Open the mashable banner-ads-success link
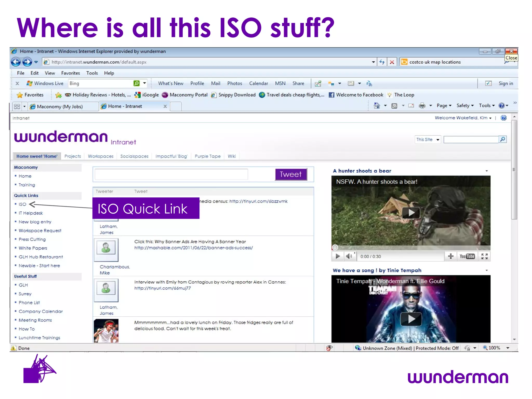Viewport: 532px width, 399px height. click(193, 248)
